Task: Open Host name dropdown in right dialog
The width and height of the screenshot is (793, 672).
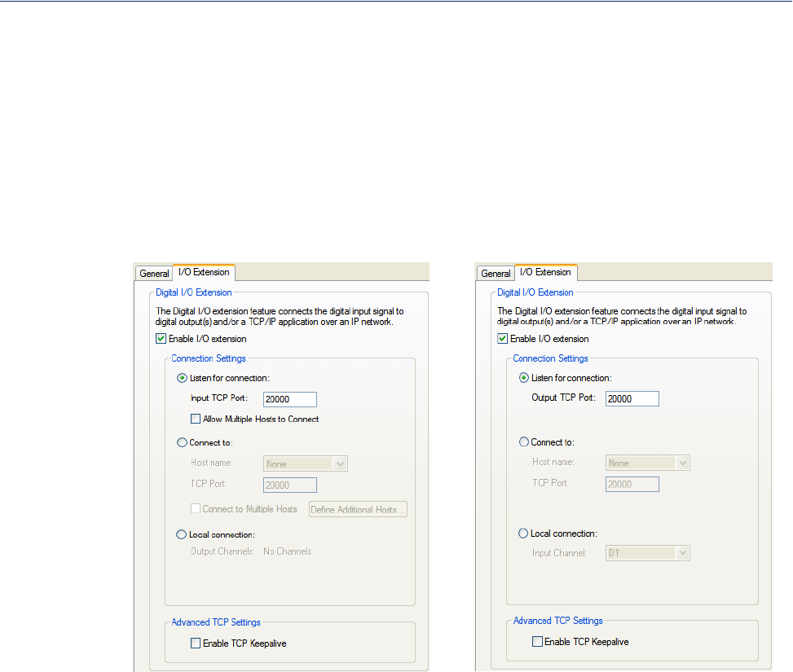Action: [648, 463]
